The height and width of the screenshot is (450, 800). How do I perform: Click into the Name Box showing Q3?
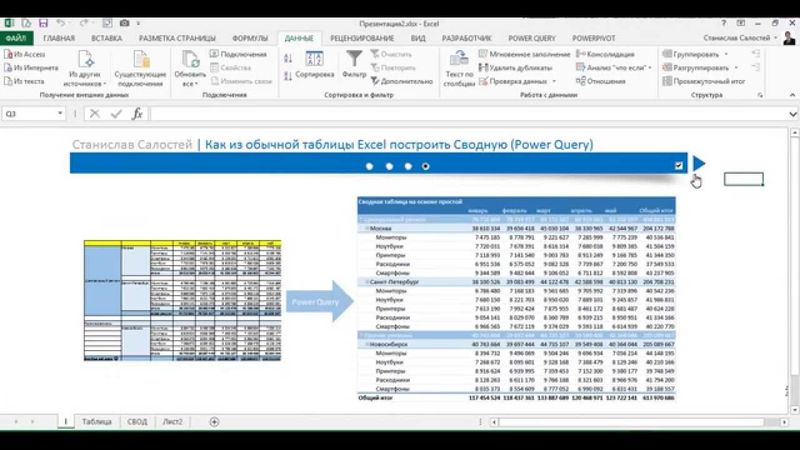click(x=29, y=114)
